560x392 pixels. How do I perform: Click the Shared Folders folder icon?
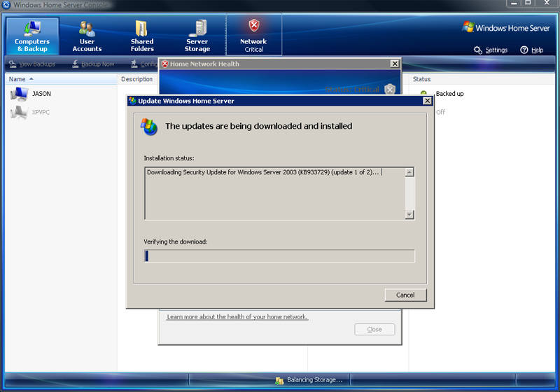[141, 28]
